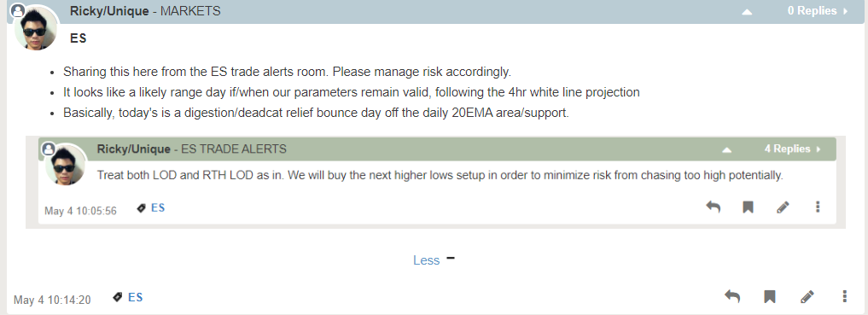Collapse the ES TRADE ALERTS post using up triangle
This screenshot has width=868, height=315.
point(727,149)
